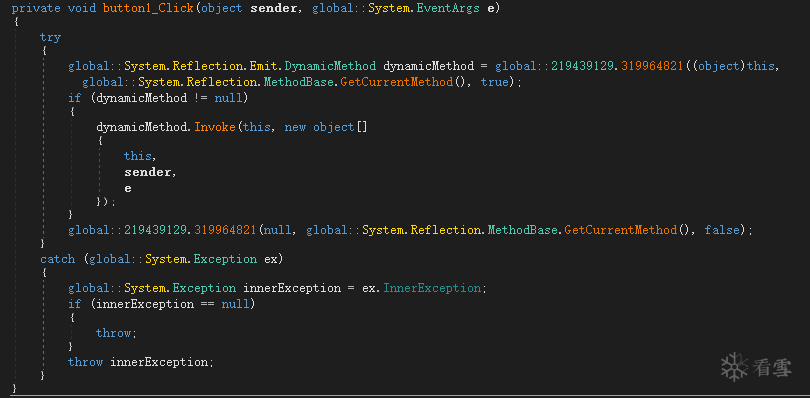Click null in the dynamicMethod != null check
Screen dimensions: 810x398
click(228, 98)
